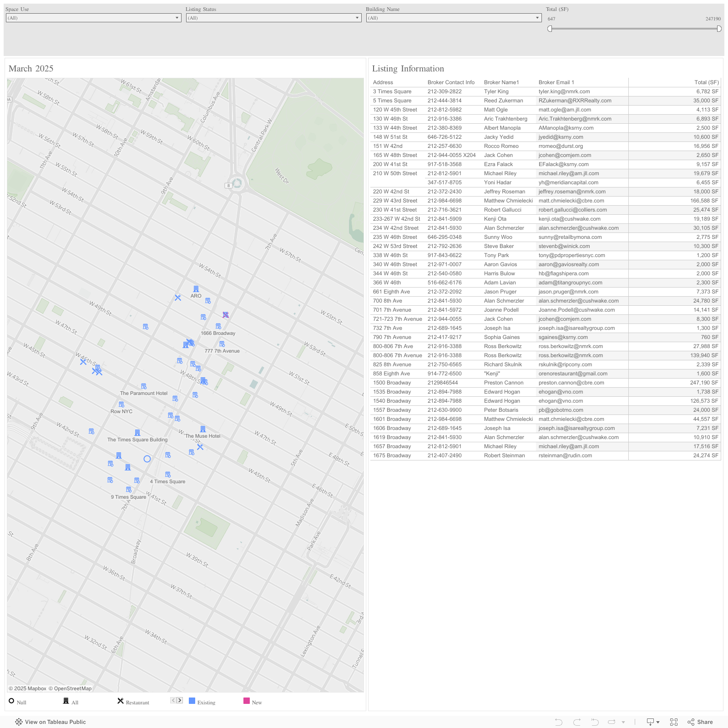Image resolution: width=728 pixels, height=728 pixels.
Task: Click the Undo arrow in bottom toolbar
Action: coord(559,722)
